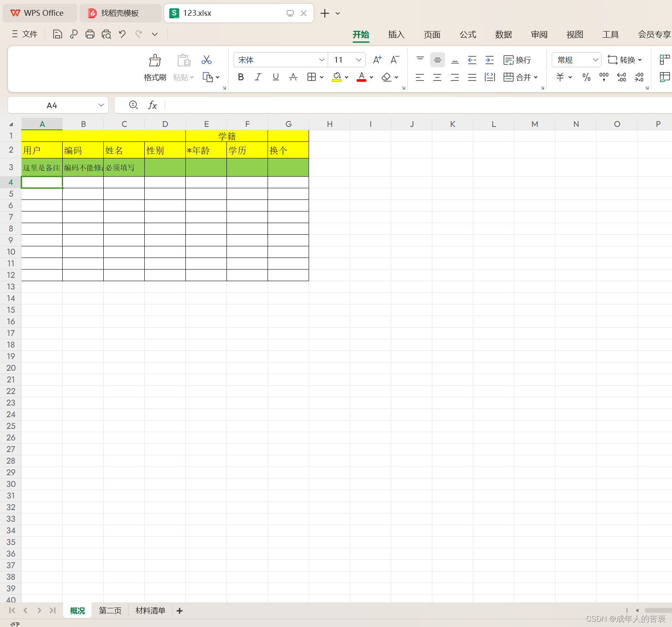This screenshot has height=627, width=672.
Task: Open the font name dropdown (宋体)
Action: [321, 60]
